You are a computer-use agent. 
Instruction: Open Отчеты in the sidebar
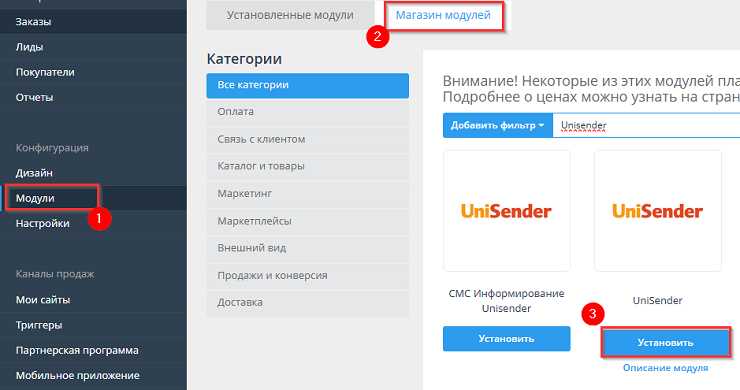[x=93, y=97]
